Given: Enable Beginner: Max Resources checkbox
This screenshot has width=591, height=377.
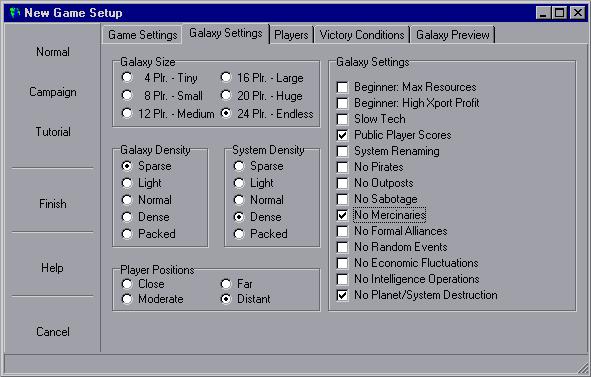Looking at the screenshot, I should point(406,87).
